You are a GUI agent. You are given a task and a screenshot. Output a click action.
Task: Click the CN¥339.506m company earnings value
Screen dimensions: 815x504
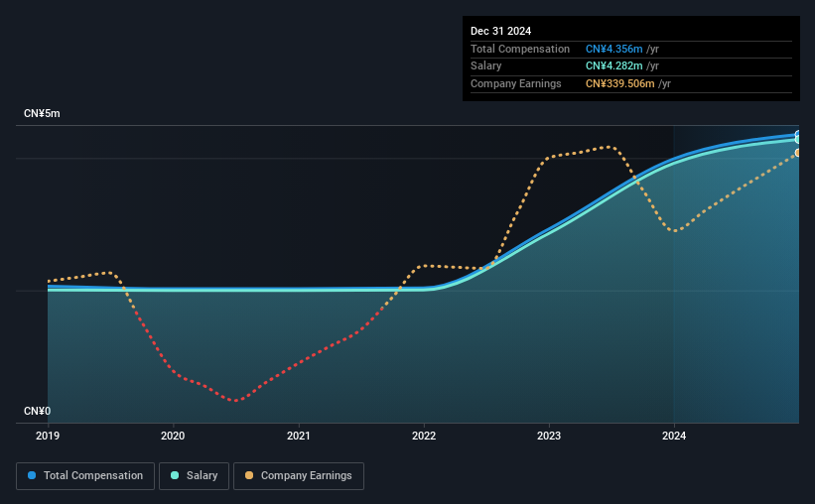[x=619, y=83]
